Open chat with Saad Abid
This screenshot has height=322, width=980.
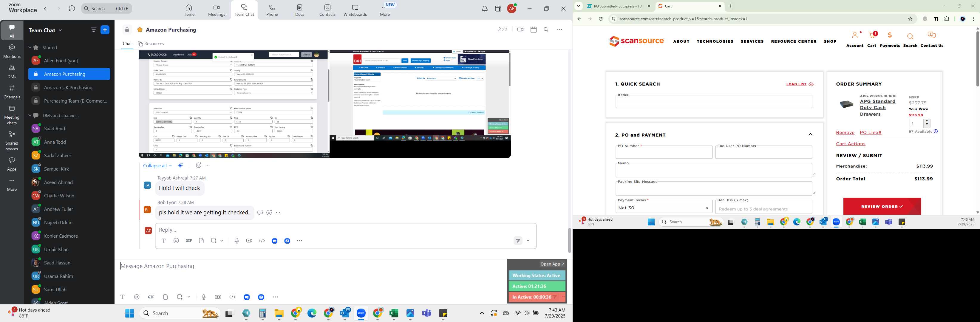pyautogui.click(x=69, y=129)
